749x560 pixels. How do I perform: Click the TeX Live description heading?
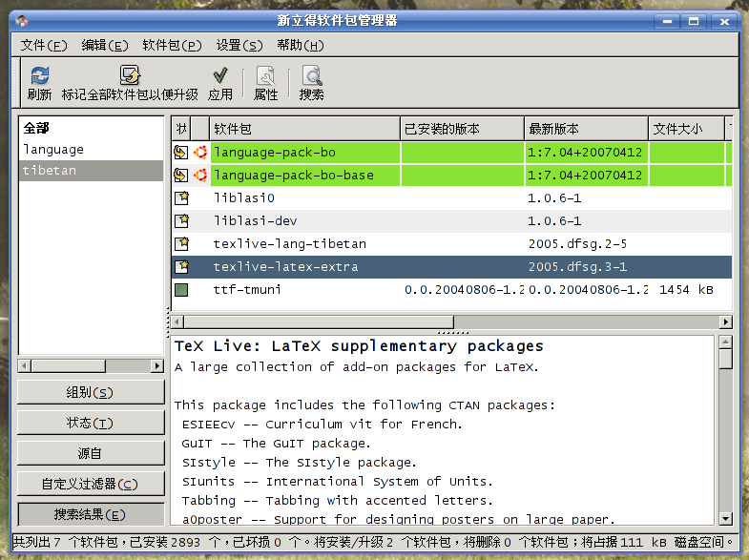pyautogui.click(x=359, y=345)
